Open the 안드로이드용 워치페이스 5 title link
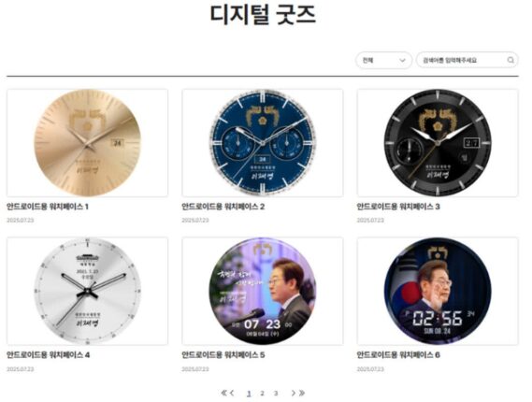 pyautogui.click(x=223, y=355)
